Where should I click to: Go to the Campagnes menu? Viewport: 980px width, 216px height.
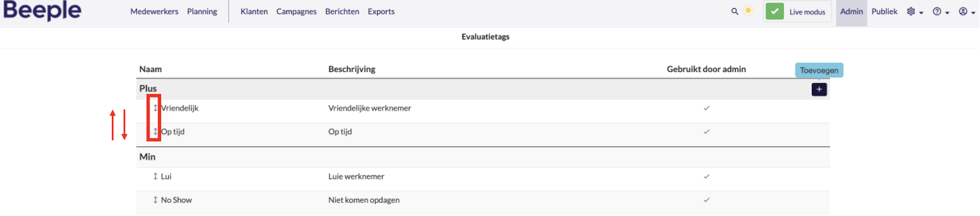coord(296,12)
